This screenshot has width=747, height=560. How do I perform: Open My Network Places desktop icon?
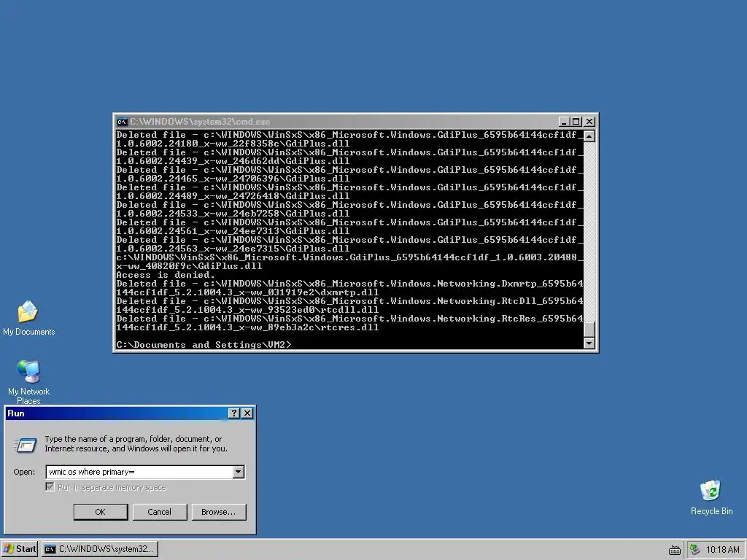[x=28, y=382]
